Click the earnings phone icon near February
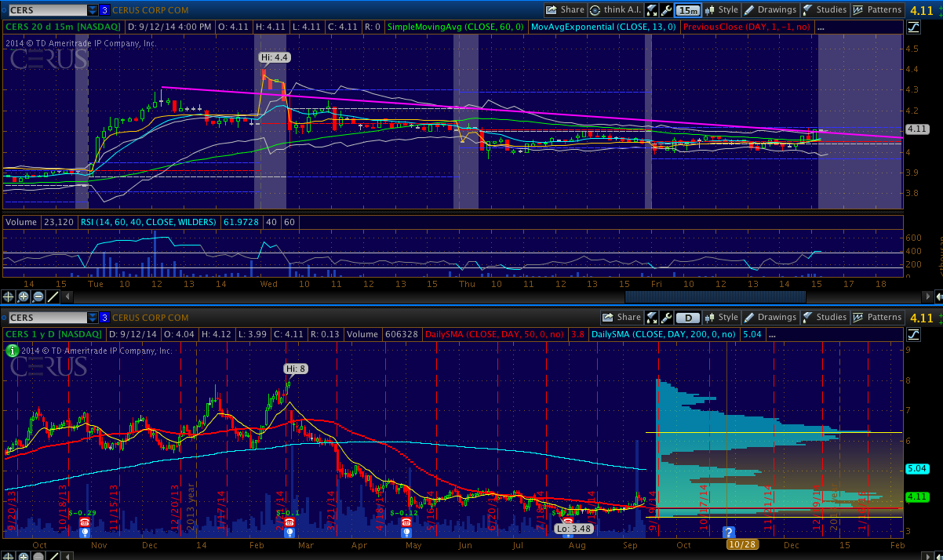The height and width of the screenshot is (560, 943). click(x=289, y=522)
